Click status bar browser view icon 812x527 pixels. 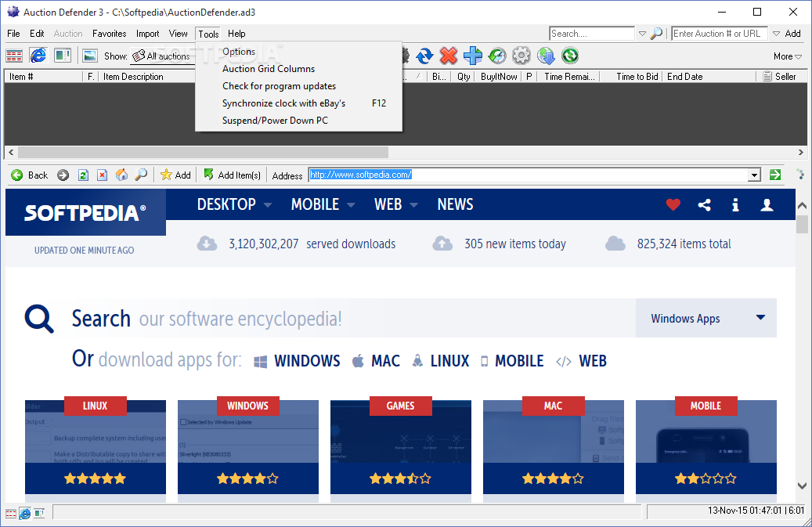pyautogui.click(x=25, y=514)
